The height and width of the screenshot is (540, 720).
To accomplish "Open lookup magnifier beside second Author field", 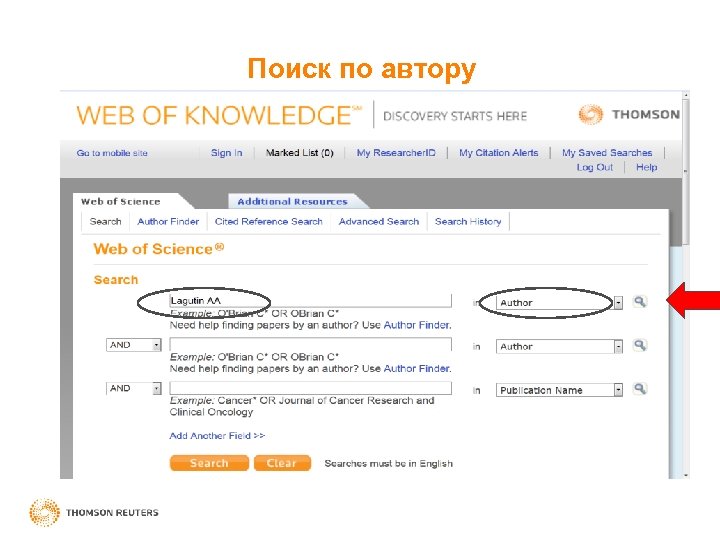I will coord(640,345).
